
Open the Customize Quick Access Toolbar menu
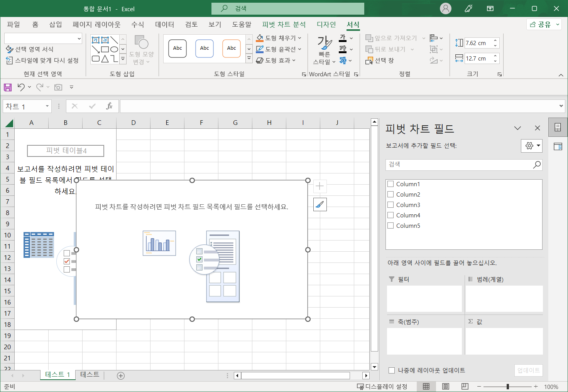[x=71, y=87]
